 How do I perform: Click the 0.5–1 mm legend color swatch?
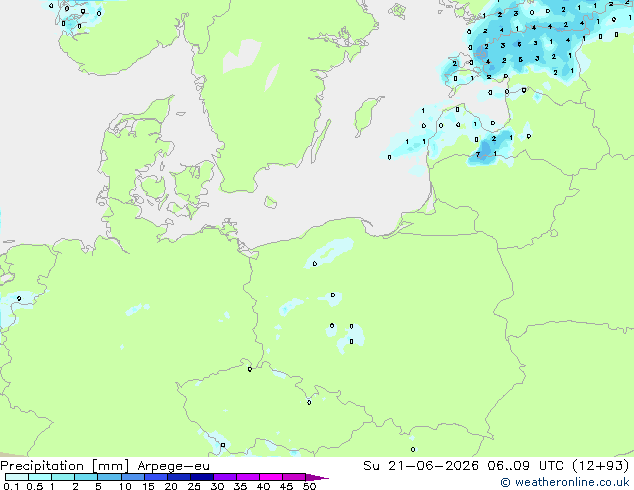point(40,477)
